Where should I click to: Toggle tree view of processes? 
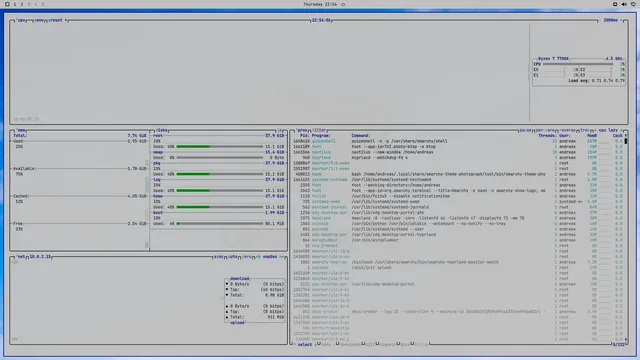pos(584,130)
